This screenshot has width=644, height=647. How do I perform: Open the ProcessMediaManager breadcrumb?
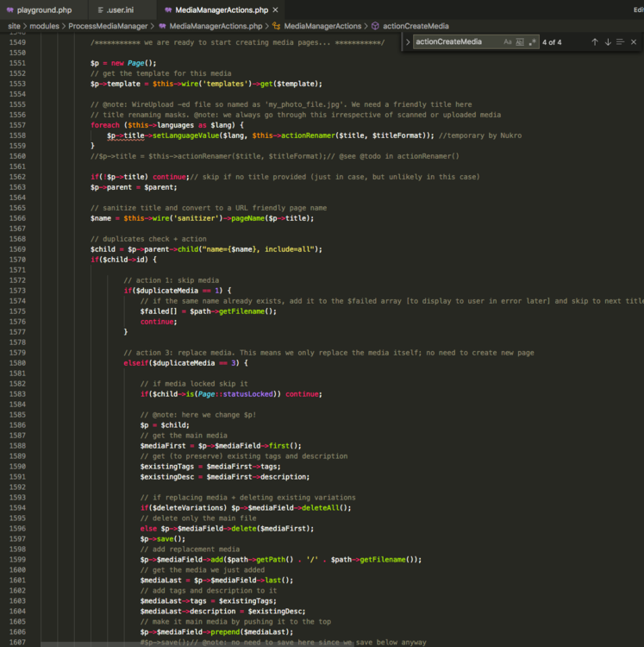tap(108, 26)
